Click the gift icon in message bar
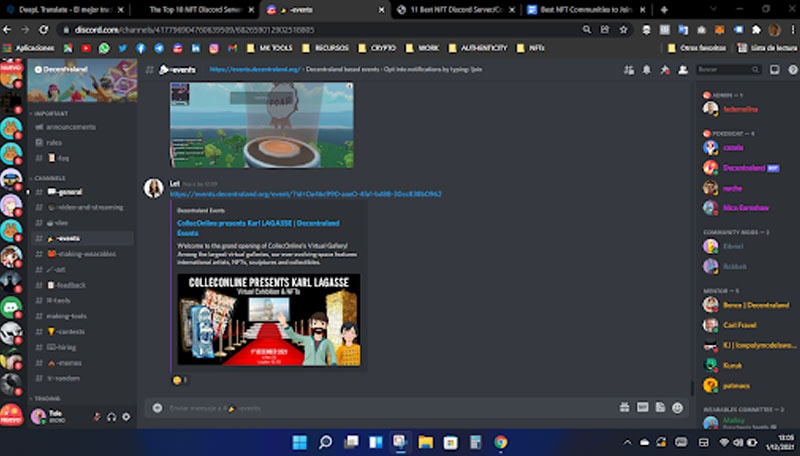This screenshot has height=456, width=800. click(624, 407)
